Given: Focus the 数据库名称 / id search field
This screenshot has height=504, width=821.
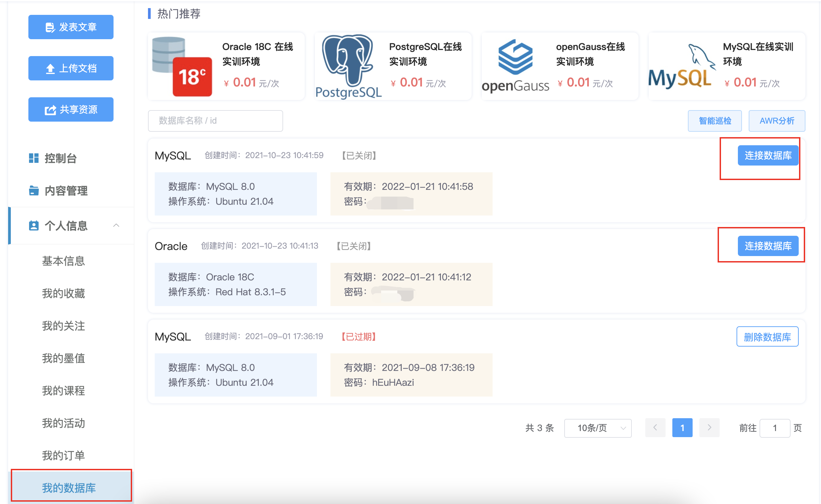Looking at the screenshot, I should click(x=215, y=121).
